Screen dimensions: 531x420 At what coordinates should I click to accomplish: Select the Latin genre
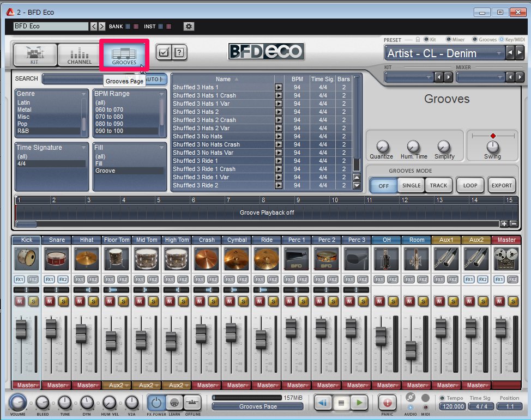pos(49,102)
